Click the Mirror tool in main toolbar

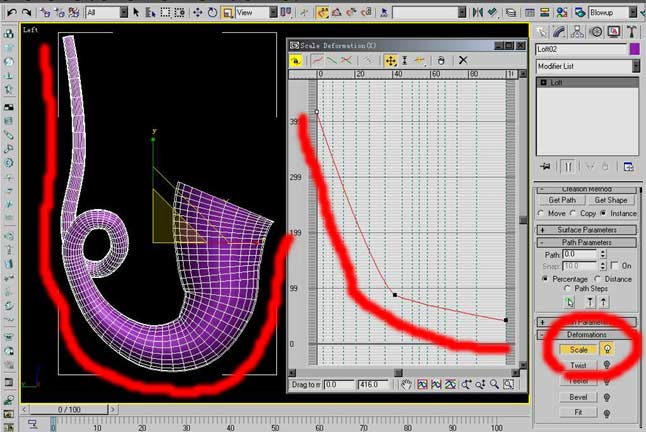(x=478, y=13)
